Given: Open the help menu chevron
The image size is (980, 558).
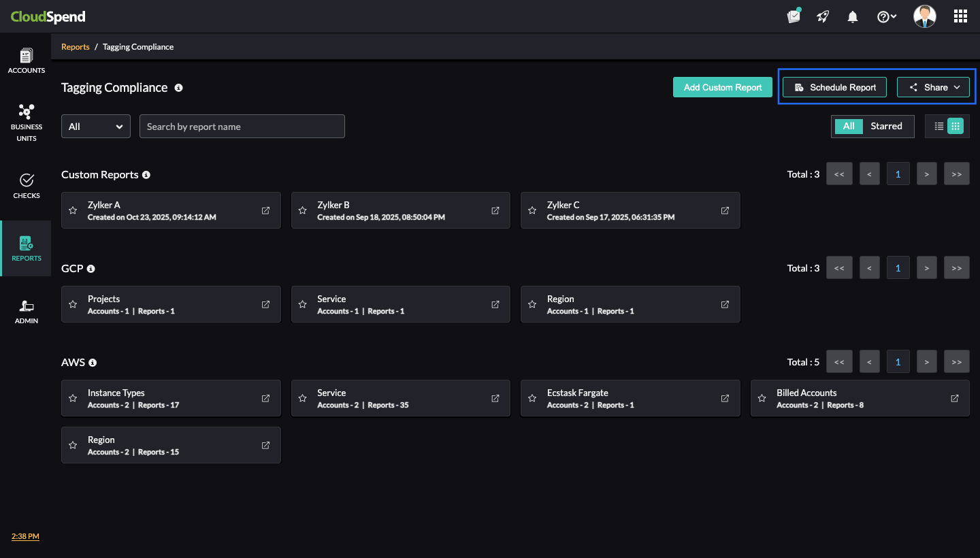Looking at the screenshot, I should coord(894,16).
